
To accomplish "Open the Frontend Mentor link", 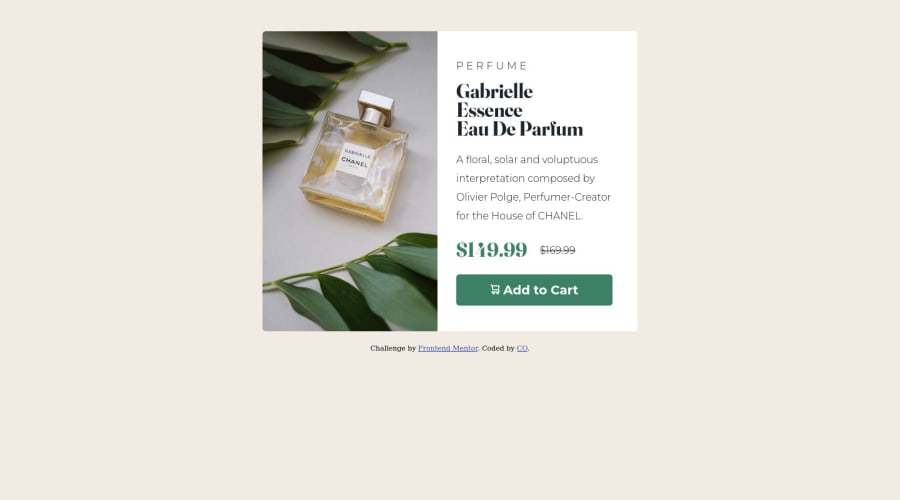I will (448, 348).
